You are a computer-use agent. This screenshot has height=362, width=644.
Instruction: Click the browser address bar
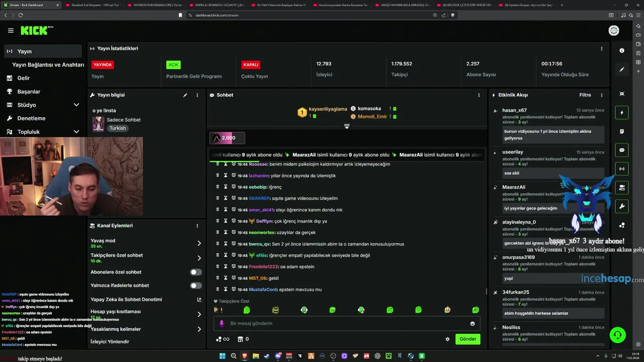pyautogui.click(x=307, y=15)
